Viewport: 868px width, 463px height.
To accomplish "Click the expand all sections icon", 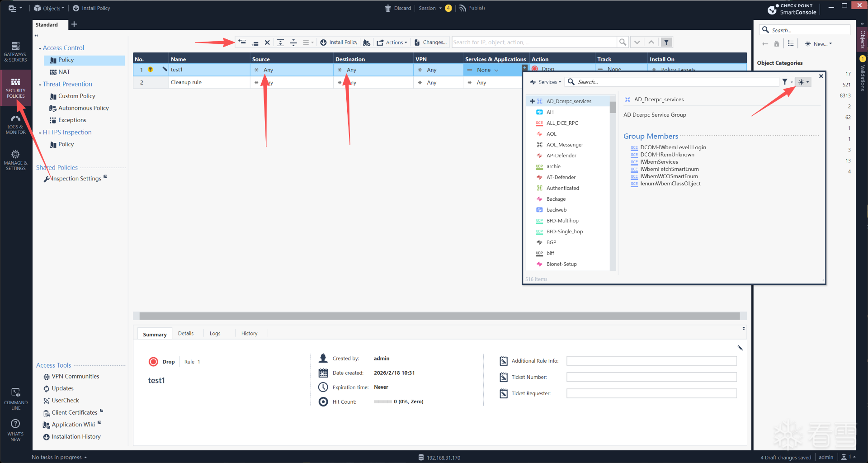I will click(280, 43).
